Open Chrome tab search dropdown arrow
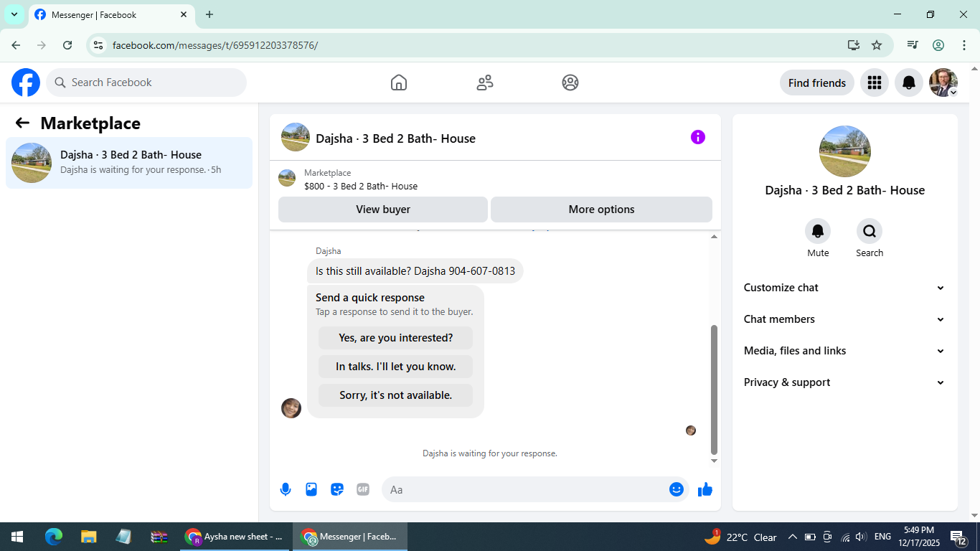This screenshot has width=980, height=551. coord(14,14)
